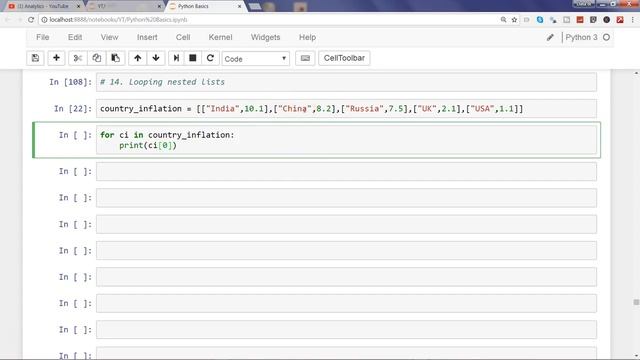Click the "Russia" string in the list

(364, 109)
